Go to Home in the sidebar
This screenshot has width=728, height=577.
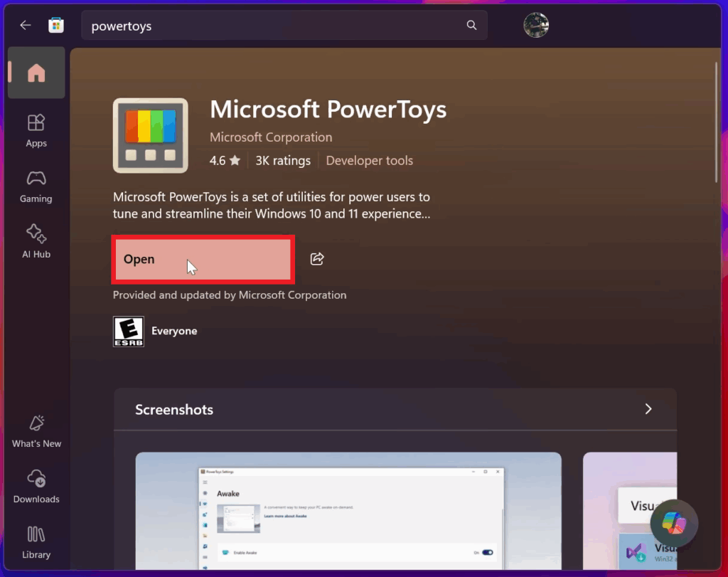point(36,73)
